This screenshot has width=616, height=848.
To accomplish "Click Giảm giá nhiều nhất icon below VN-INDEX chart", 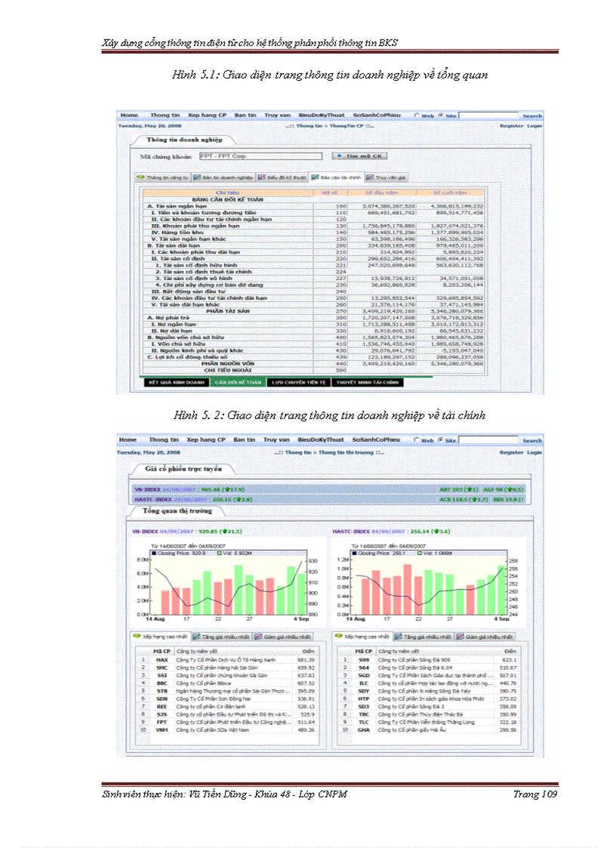I will [x=259, y=637].
